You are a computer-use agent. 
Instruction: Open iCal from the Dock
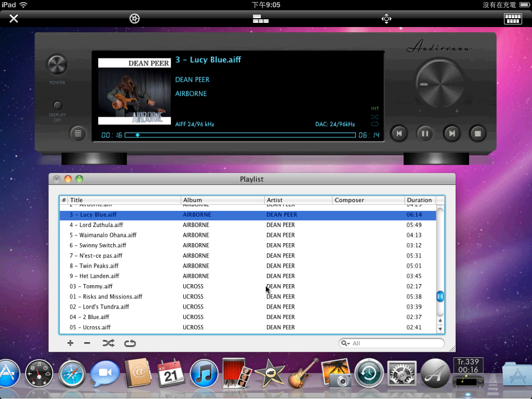(170, 373)
